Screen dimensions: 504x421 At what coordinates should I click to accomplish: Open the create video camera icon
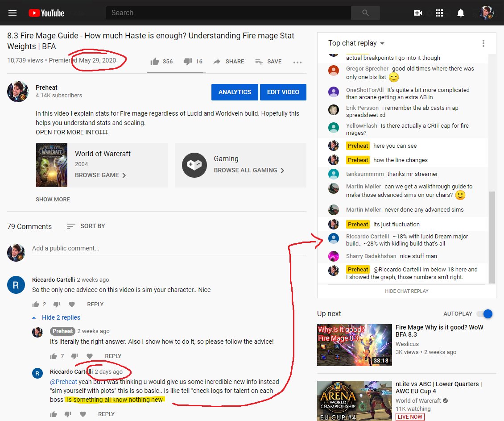click(418, 13)
